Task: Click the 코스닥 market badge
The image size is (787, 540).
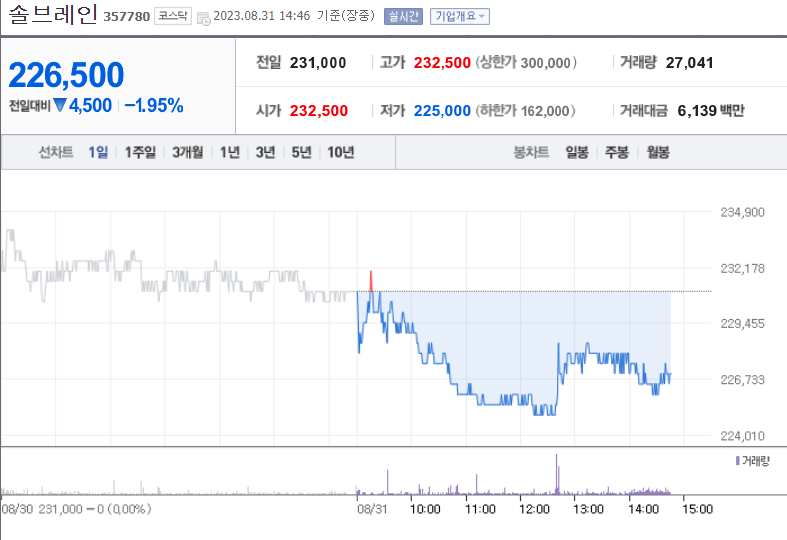Action: pyautogui.click(x=173, y=16)
